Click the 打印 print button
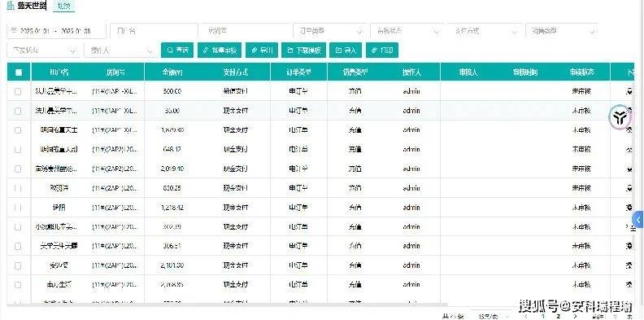Viewport: 644px width, 320px height. click(382, 50)
